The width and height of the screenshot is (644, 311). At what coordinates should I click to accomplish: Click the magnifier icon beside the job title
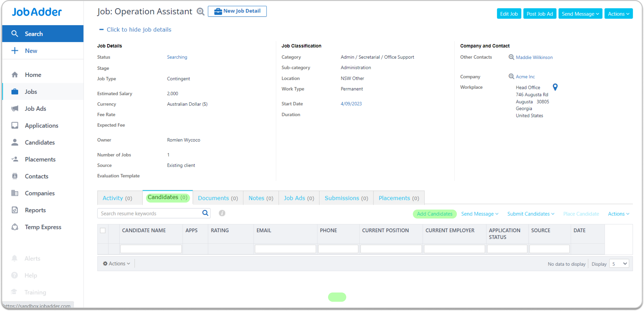[200, 12]
